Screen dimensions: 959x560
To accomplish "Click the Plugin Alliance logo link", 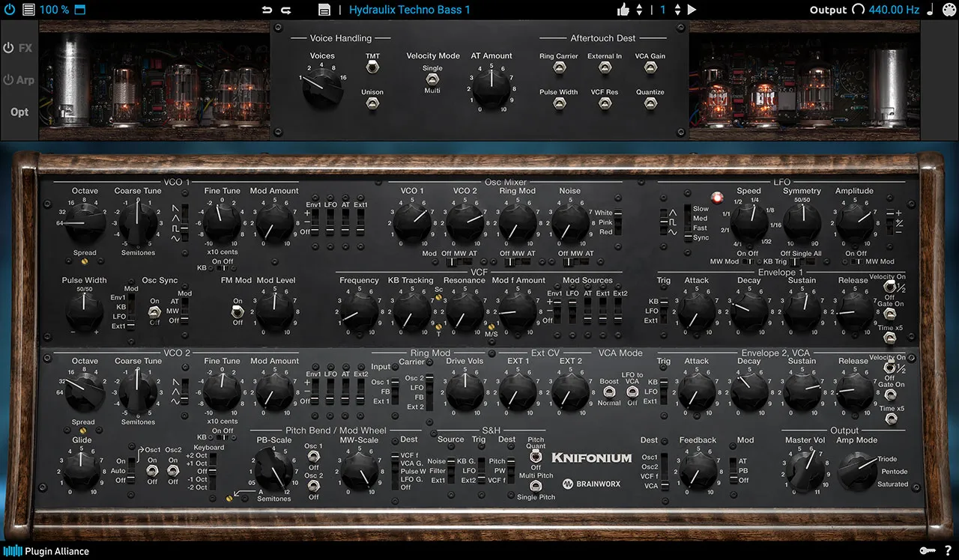I will click(x=46, y=551).
